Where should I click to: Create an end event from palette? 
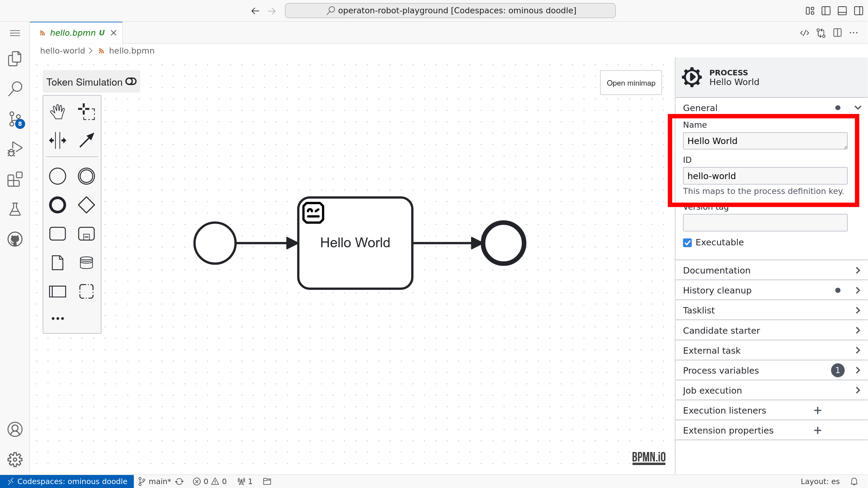pos(57,205)
